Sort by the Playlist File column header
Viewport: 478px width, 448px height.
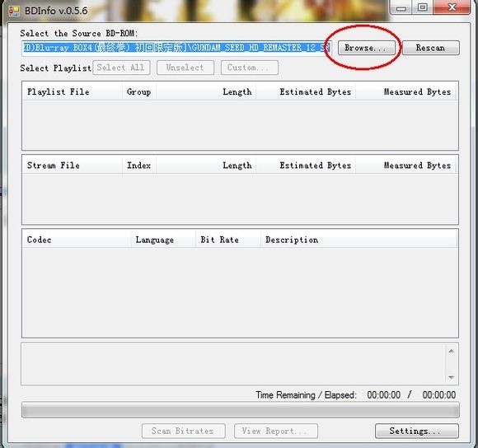pos(73,91)
